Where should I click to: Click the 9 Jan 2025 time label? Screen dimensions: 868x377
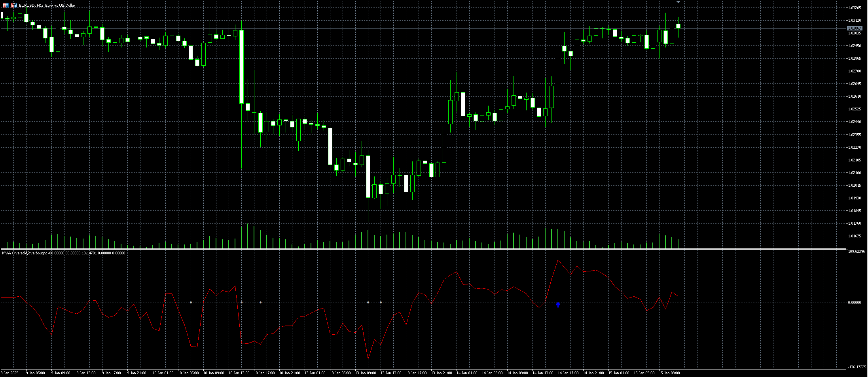click(x=10, y=373)
